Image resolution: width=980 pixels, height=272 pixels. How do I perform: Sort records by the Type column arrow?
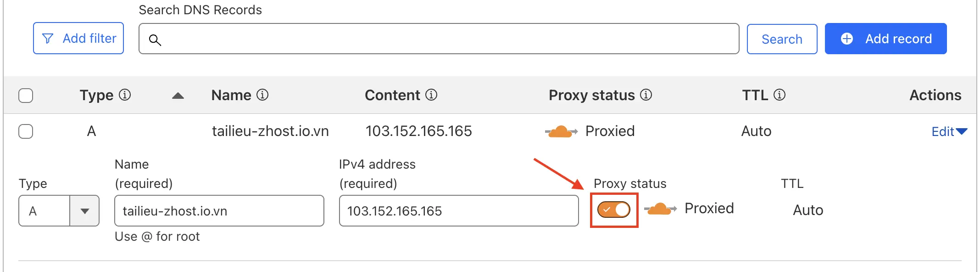click(x=178, y=96)
